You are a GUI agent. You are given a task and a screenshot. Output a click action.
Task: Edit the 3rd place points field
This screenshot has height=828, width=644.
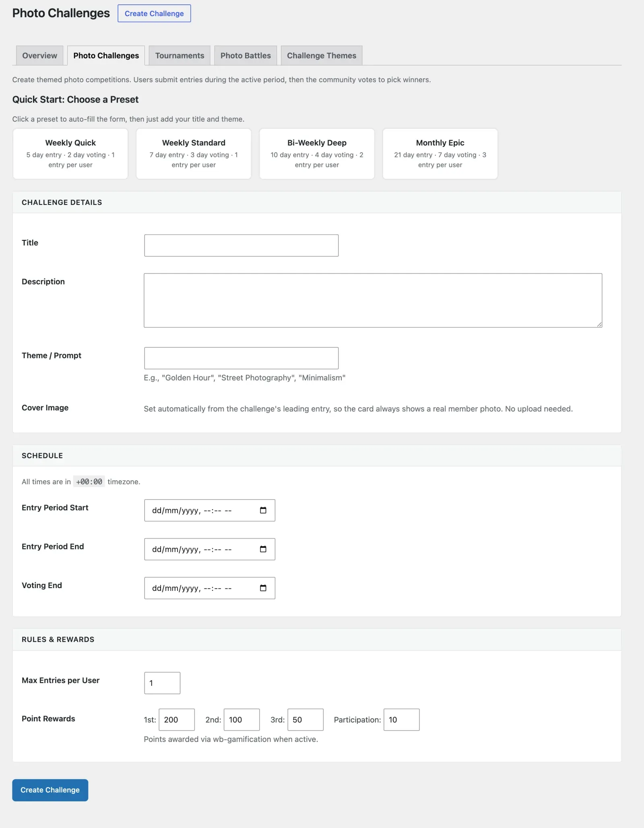pyautogui.click(x=305, y=720)
